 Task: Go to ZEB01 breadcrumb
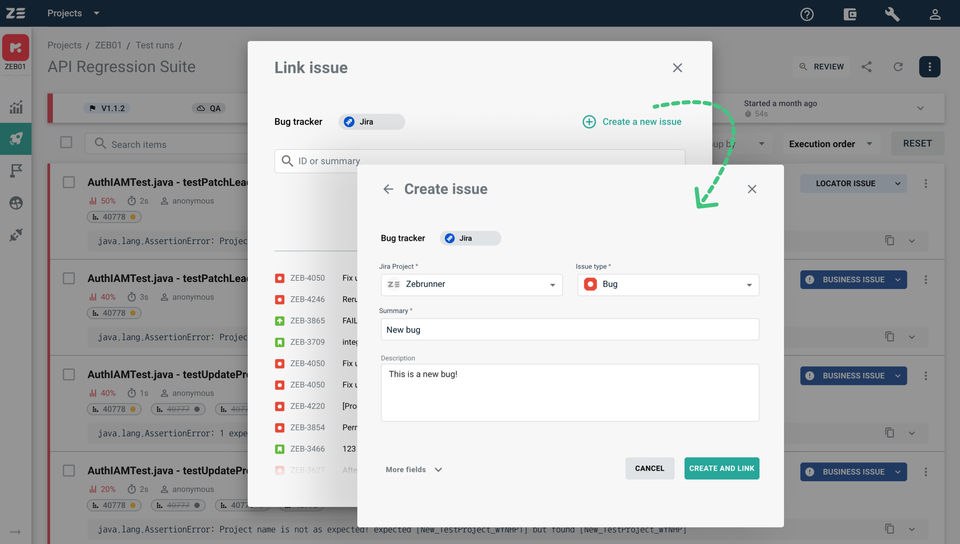[108, 45]
